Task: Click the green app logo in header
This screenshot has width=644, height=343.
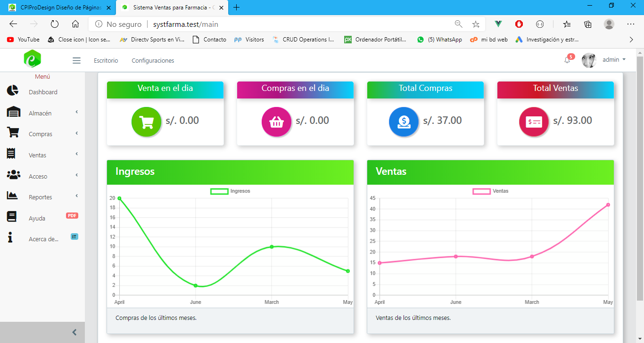Action: click(x=33, y=59)
